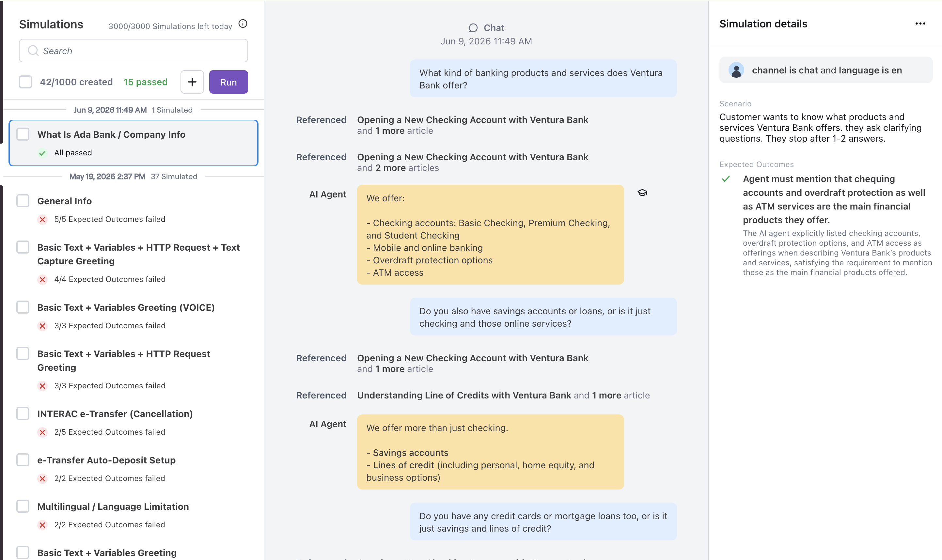Check the General Info simulation
Viewport: 942px width, 560px height.
23,201
